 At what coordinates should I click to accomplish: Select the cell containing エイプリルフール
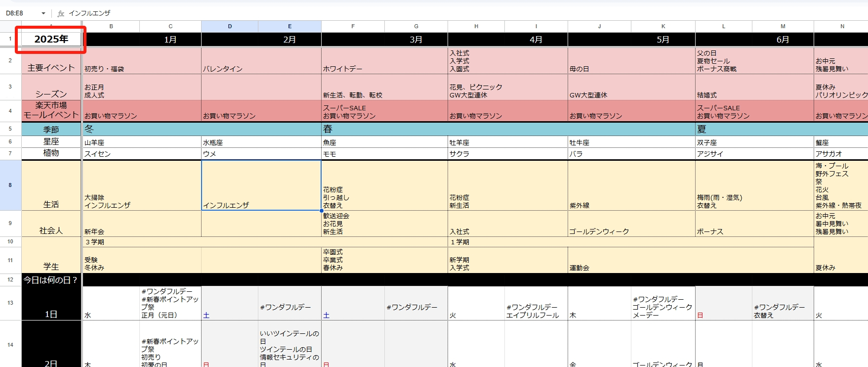(x=536, y=303)
